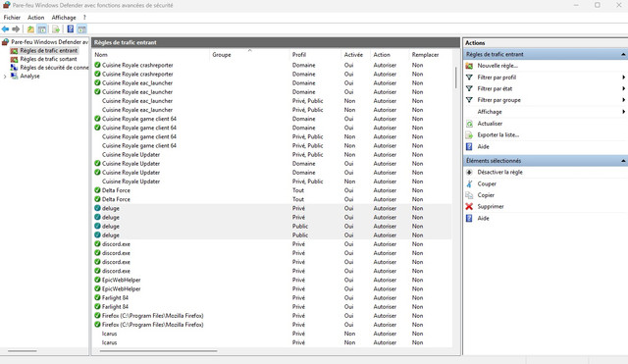The width and height of the screenshot is (628, 364).
Task: Sort rules by the Remplacer column header
Action: tap(430, 55)
